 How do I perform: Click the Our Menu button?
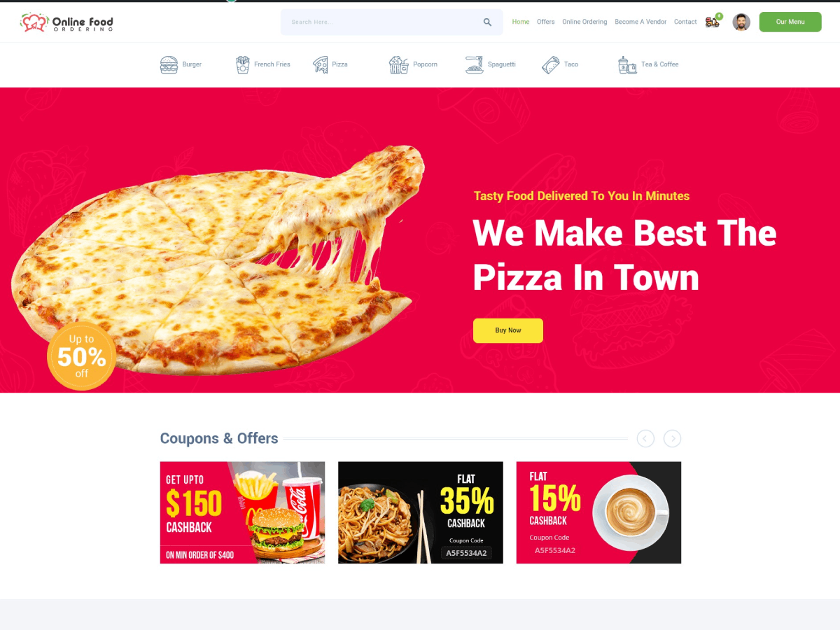point(790,22)
